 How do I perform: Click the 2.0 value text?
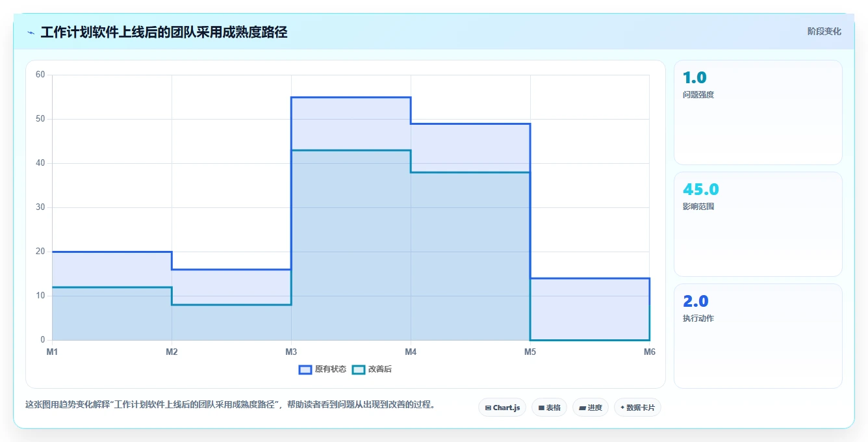696,302
